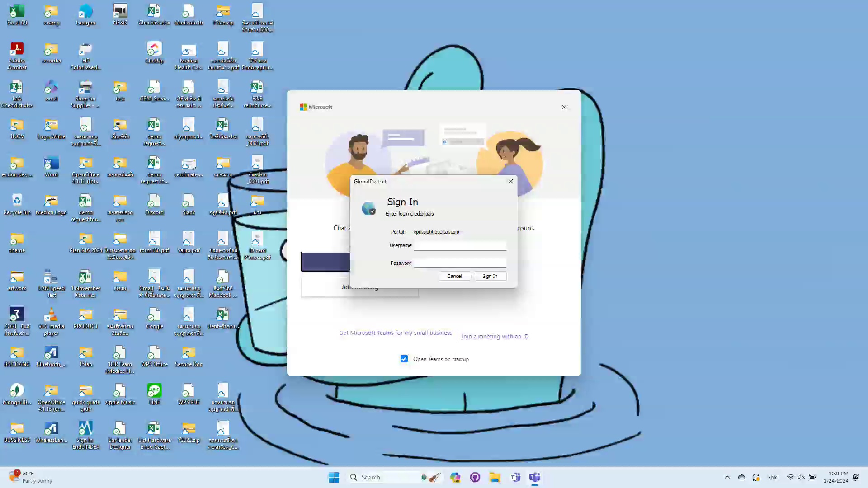Image resolution: width=868 pixels, height=488 pixels.
Task: Open the clock showing 1:39 PM
Action: tap(835, 477)
